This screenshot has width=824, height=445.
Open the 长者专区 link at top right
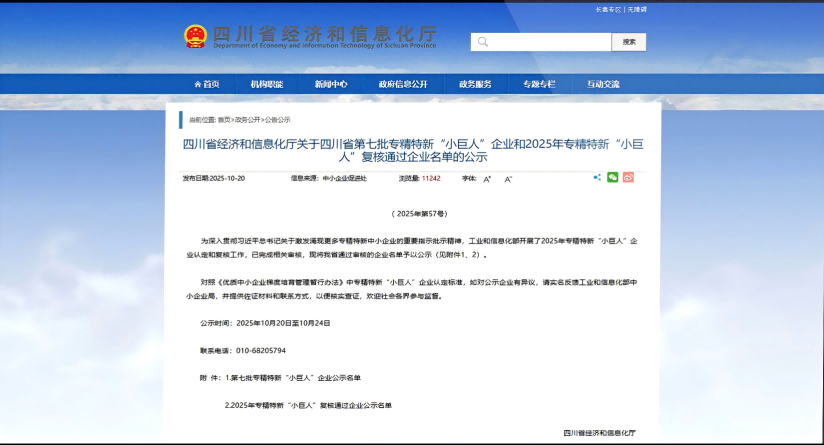(x=608, y=9)
